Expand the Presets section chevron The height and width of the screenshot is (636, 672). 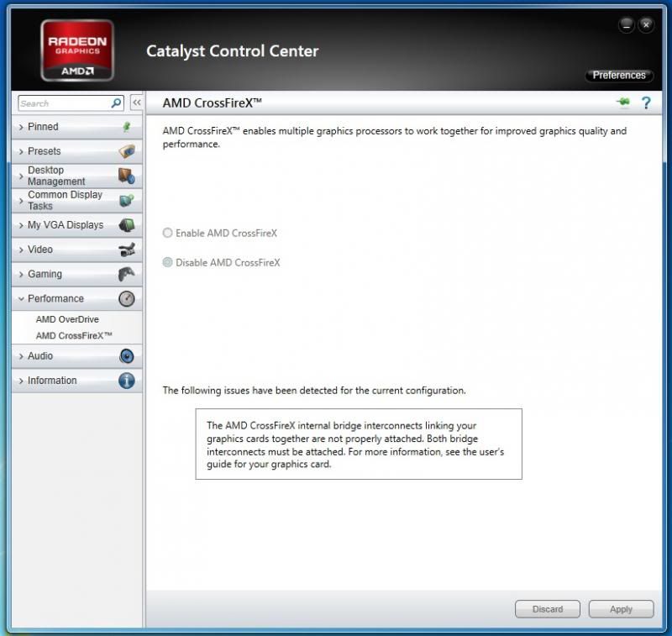tap(21, 152)
